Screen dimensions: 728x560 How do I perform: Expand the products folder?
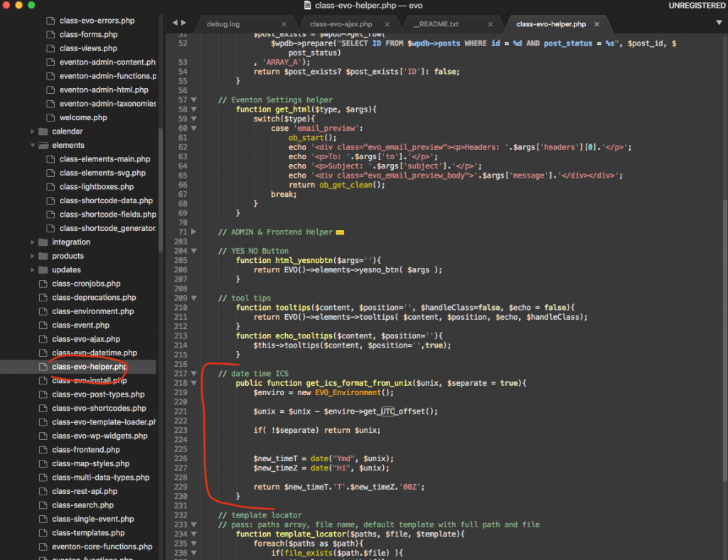(32, 256)
